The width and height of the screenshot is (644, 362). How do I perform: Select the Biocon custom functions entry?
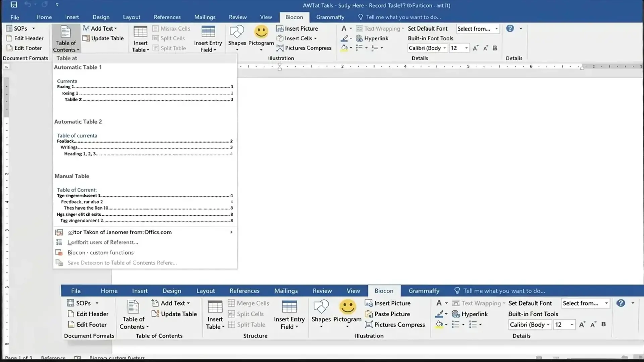pos(101,252)
